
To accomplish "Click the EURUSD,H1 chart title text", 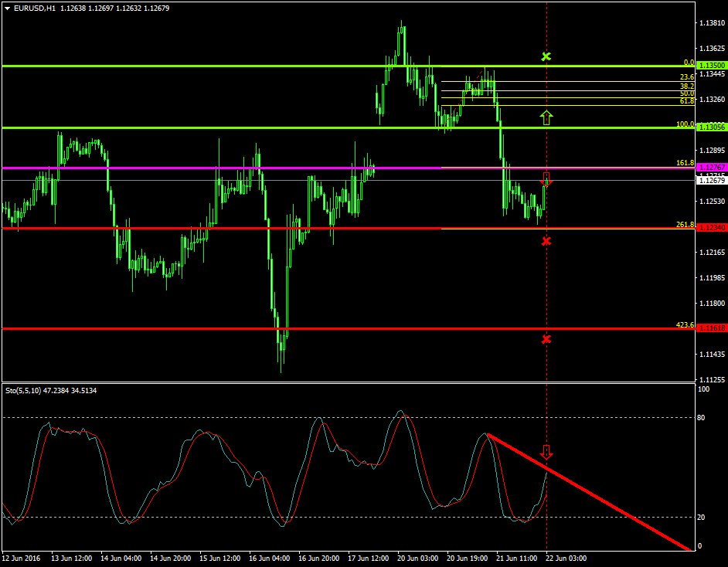I will 35,8.
